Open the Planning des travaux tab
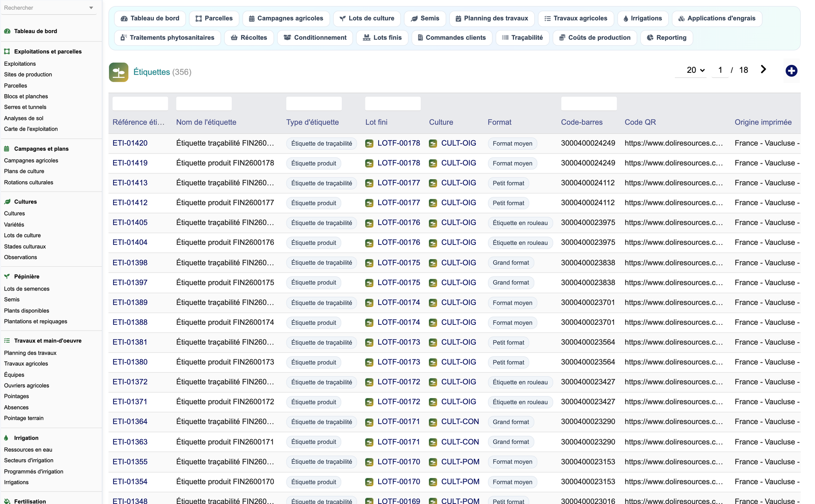Image resolution: width=815 pixels, height=504 pixels. 492,18
